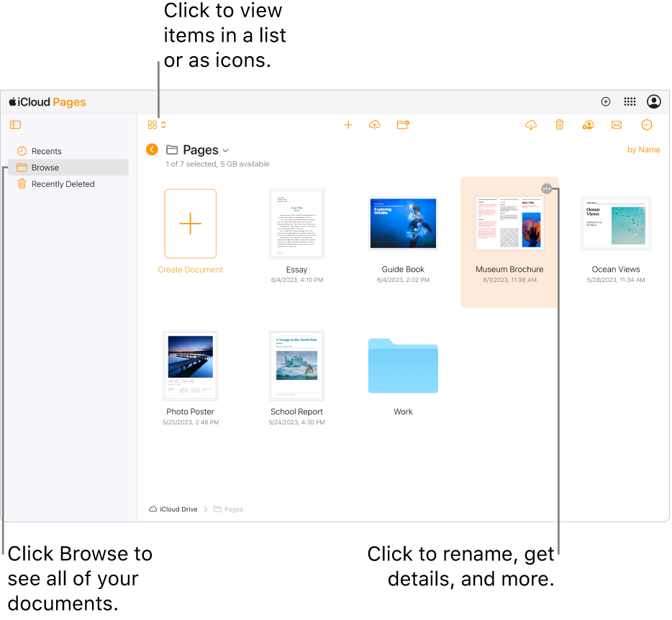This screenshot has height=620, width=672.
Task: Open the iCloud app launcher grid
Action: 630,102
